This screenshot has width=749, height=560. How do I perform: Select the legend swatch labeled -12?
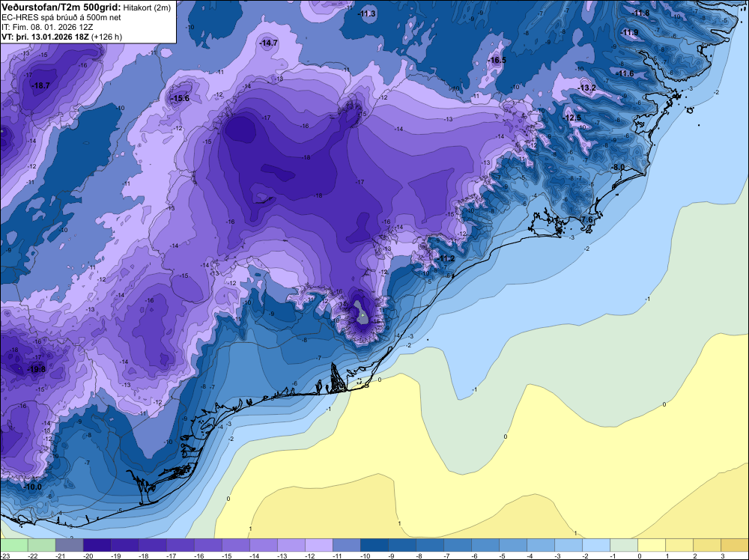319,545
